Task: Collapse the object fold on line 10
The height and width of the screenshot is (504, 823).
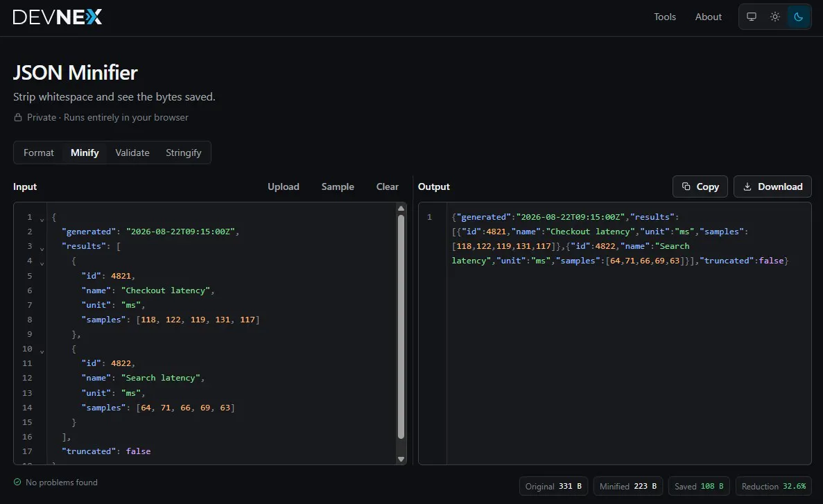Action: pos(42,351)
